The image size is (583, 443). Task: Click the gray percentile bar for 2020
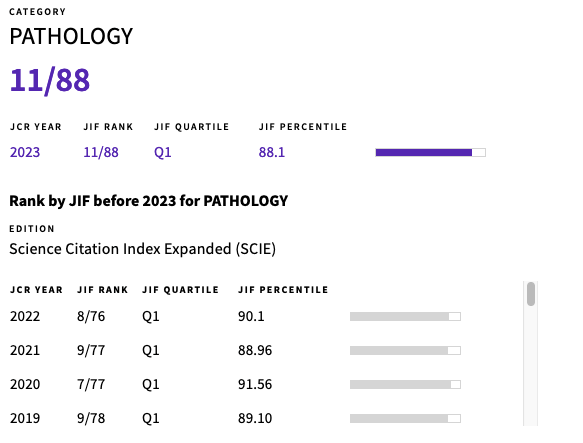[405, 384]
